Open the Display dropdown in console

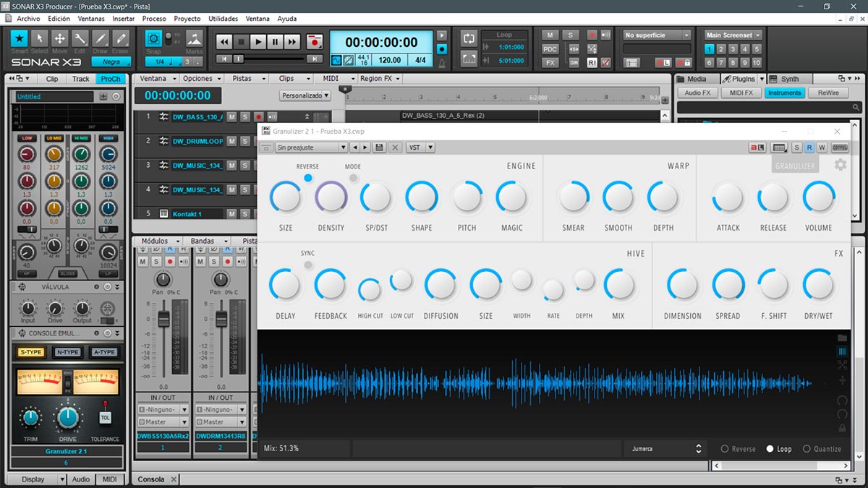pyautogui.click(x=37, y=479)
